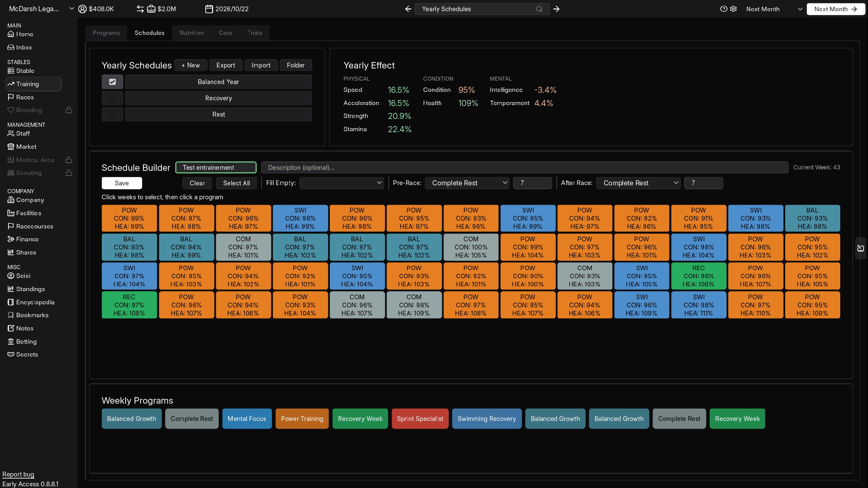The height and width of the screenshot is (488, 868).
Task: Uncheck the Balanced Year schedule checkbox
Action: click(112, 82)
